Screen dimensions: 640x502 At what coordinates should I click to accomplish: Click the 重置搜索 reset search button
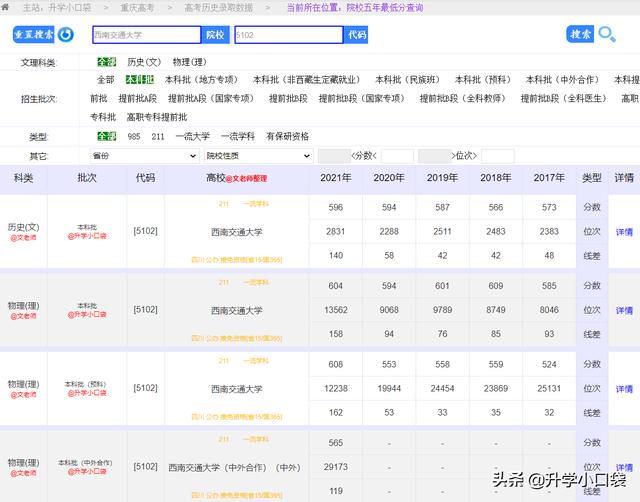[33, 34]
